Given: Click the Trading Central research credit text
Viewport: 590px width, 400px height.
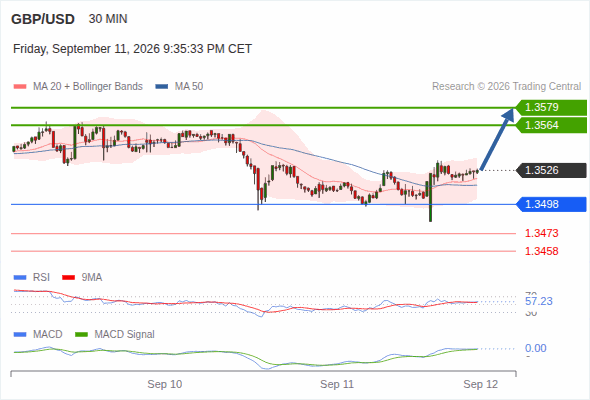Looking at the screenshot, I should (506, 87).
